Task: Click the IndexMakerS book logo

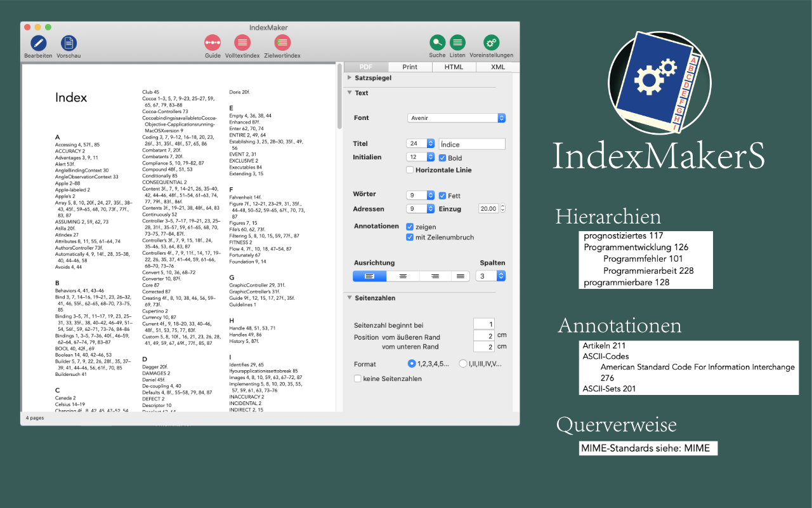Action: [x=659, y=83]
